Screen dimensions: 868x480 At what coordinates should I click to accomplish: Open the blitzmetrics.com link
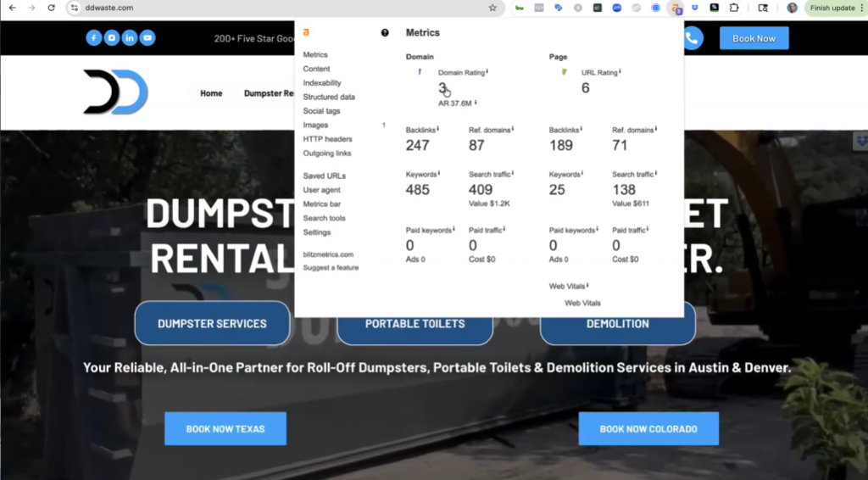328,254
